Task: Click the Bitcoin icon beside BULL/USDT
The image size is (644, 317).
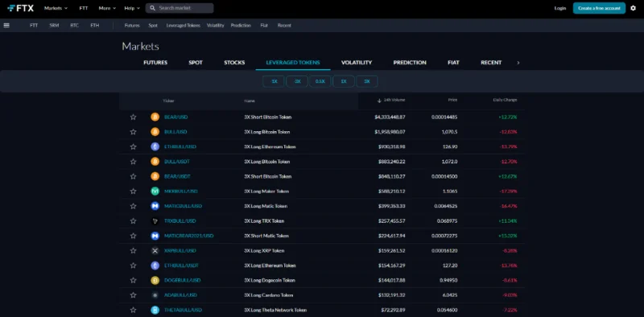Action: (x=155, y=162)
